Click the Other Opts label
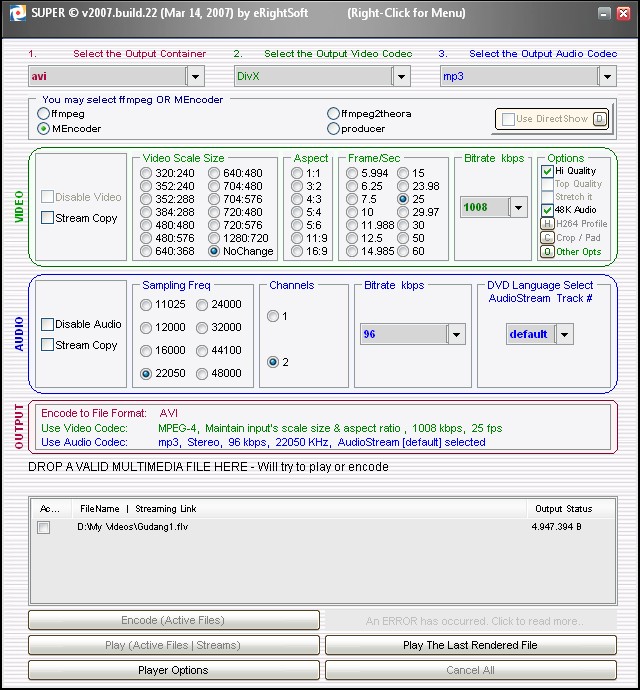 [x=578, y=252]
